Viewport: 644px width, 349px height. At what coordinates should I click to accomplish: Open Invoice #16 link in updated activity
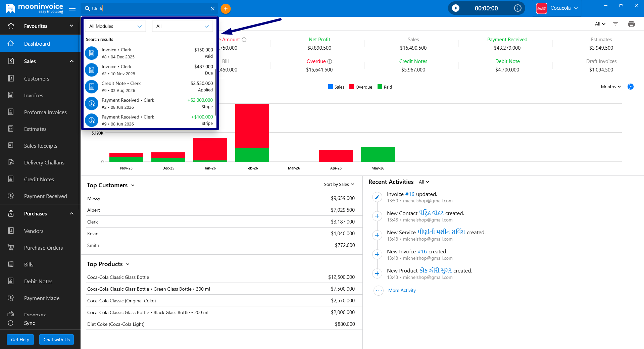tap(410, 194)
